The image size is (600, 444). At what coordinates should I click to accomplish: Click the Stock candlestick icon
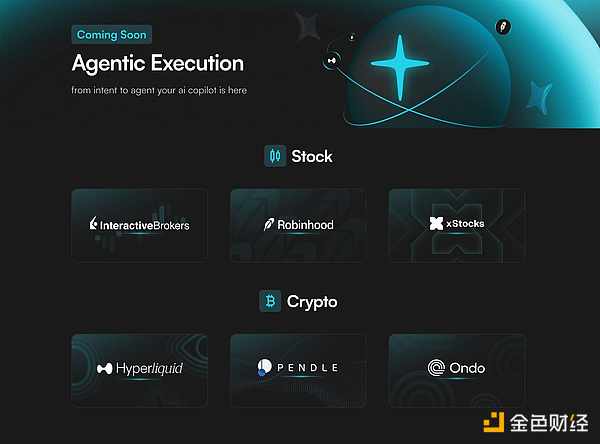click(x=275, y=156)
